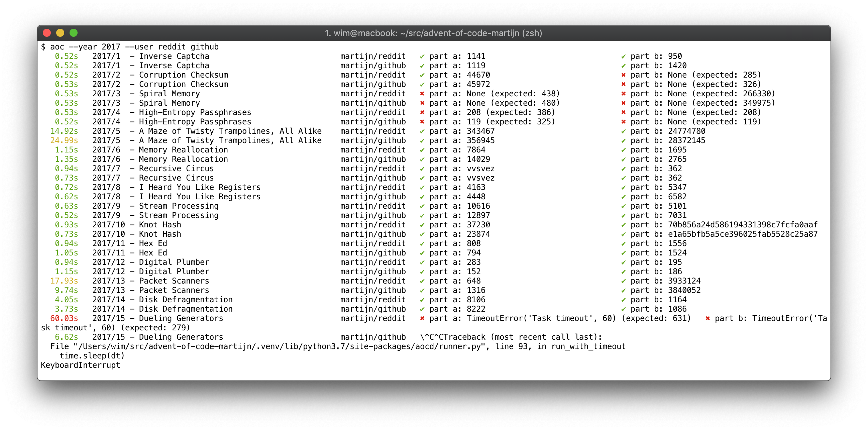
Task: Select the checkmark next to Packet Scanners part b
Action: (x=624, y=281)
